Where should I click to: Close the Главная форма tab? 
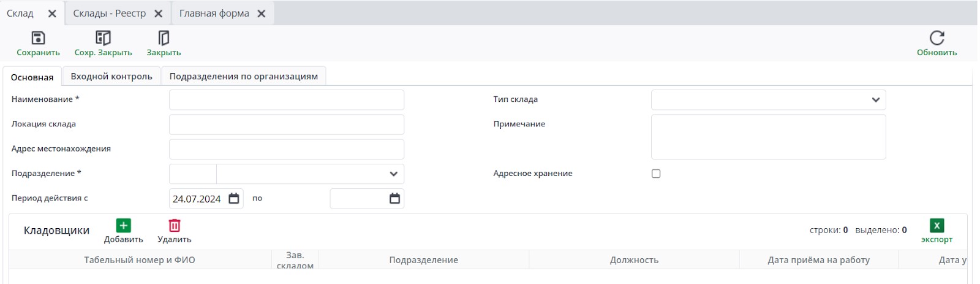[262, 13]
